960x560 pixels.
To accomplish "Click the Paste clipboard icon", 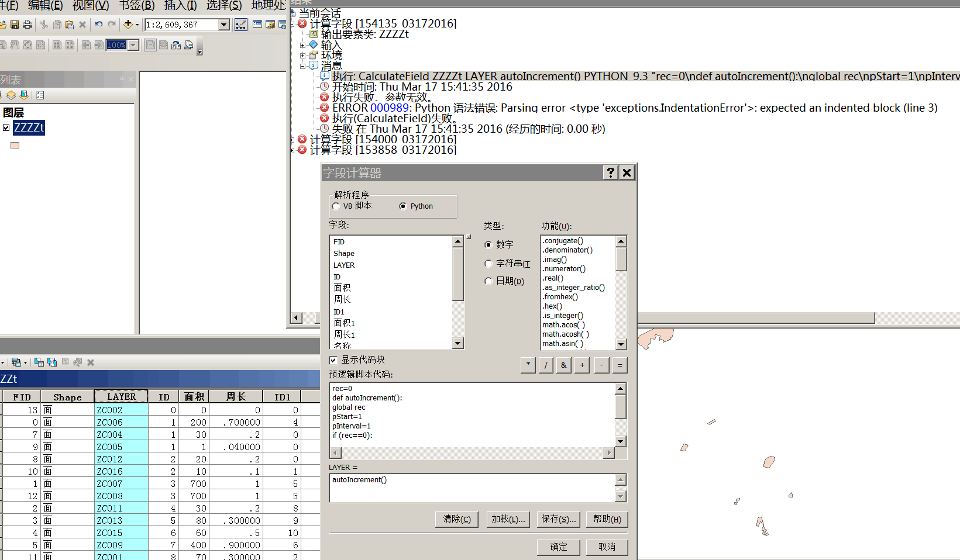I will coord(70,25).
